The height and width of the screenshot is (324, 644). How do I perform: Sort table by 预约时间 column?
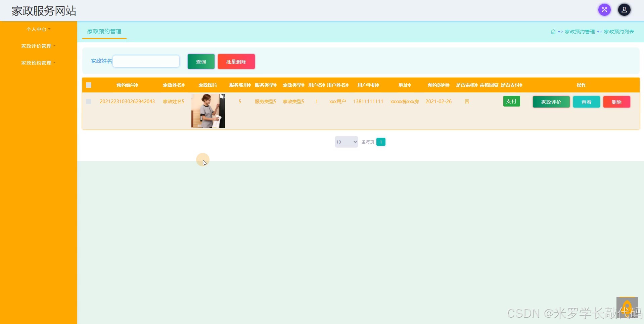[439, 85]
